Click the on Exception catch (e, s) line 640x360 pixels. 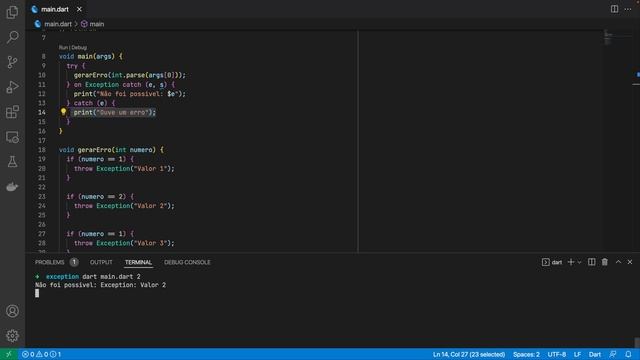121,84
